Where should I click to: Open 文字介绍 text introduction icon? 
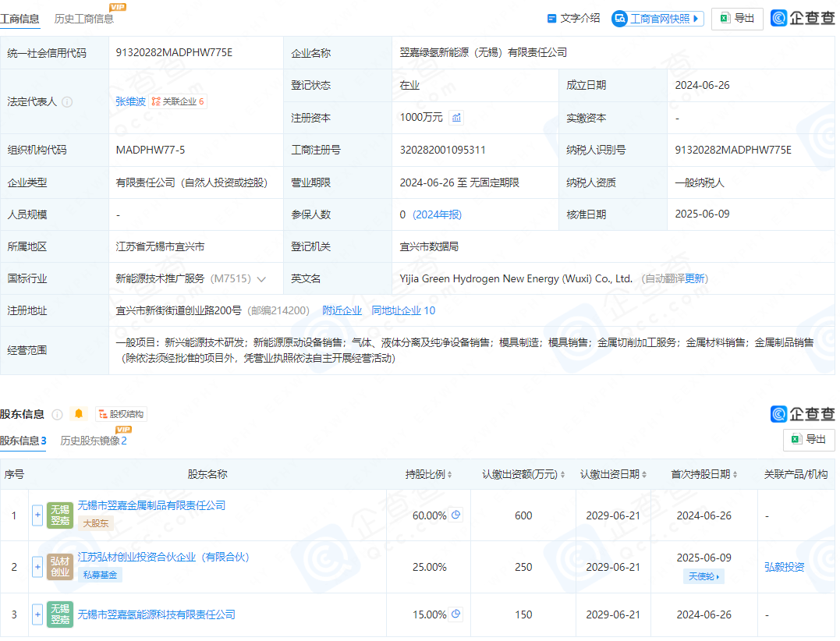coord(551,19)
